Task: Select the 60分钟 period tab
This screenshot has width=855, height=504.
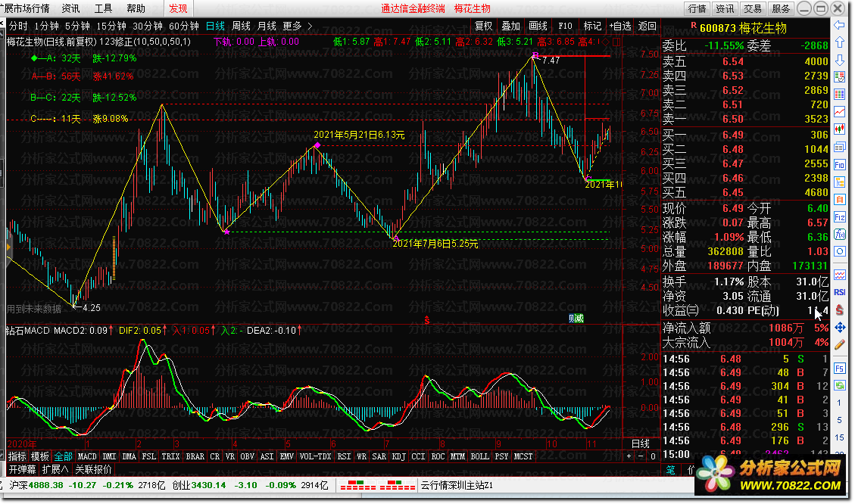Action: point(184,26)
